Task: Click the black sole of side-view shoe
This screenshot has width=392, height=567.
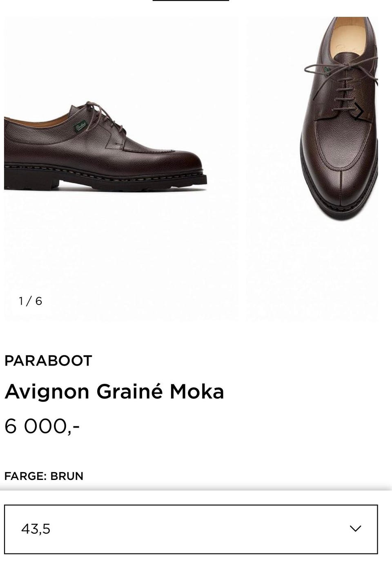Action: point(105,181)
